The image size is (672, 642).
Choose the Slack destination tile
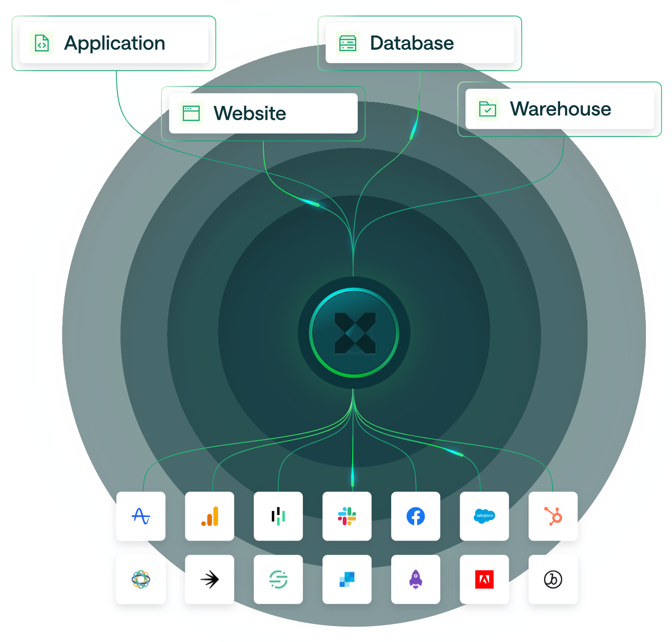click(347, 516)
